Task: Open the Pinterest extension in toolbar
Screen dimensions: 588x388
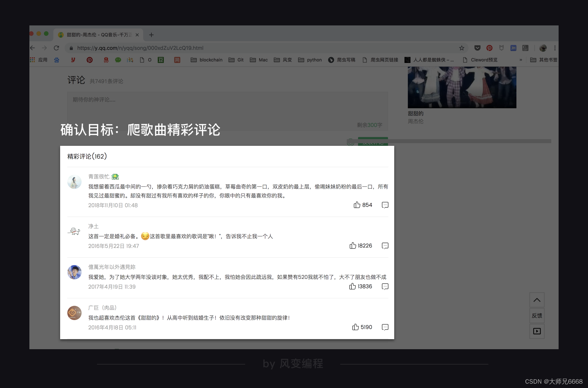Action: coord(489,48)
